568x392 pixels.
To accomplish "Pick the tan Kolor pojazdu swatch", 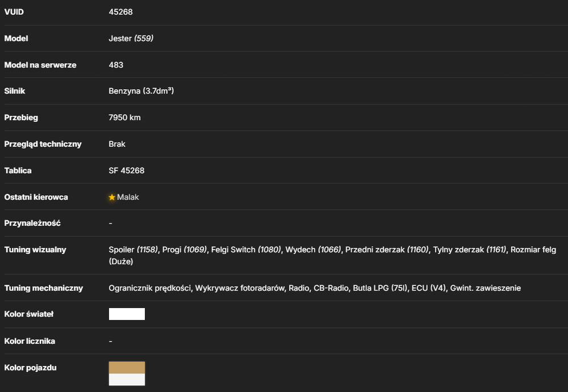I will (x=127, y=368).
